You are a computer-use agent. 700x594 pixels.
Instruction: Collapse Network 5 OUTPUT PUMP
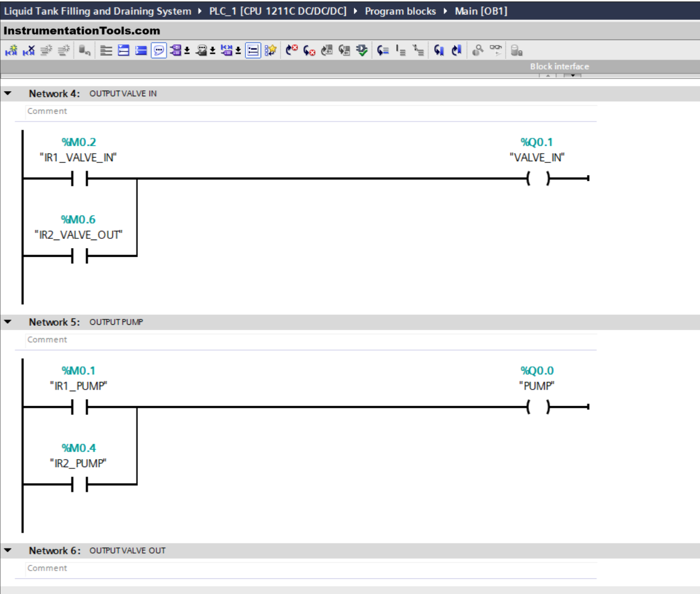[8, 322]
